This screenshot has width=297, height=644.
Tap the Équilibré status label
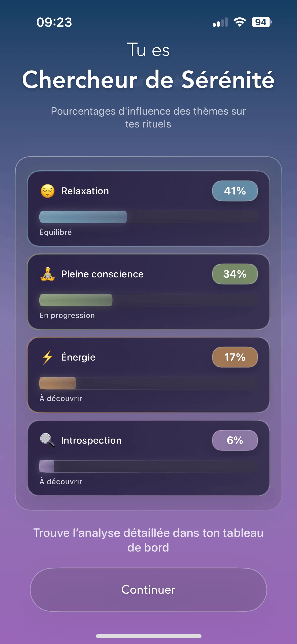[56, 232]
